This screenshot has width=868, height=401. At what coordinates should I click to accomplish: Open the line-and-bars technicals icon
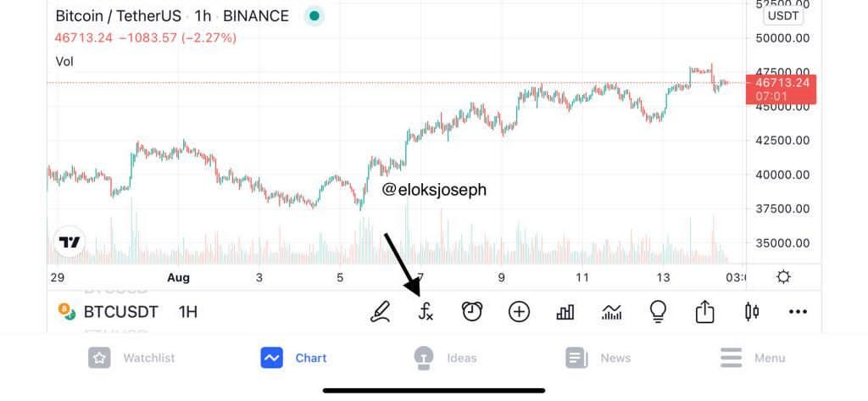click(612, 312)
